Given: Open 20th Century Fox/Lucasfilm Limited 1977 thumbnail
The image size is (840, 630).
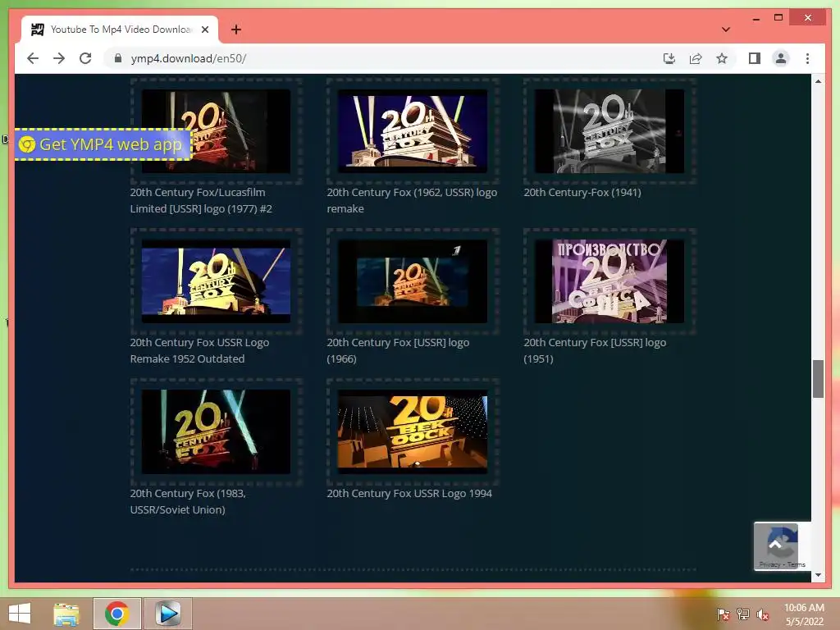Looking at the screenshot, I should [216, 131].
